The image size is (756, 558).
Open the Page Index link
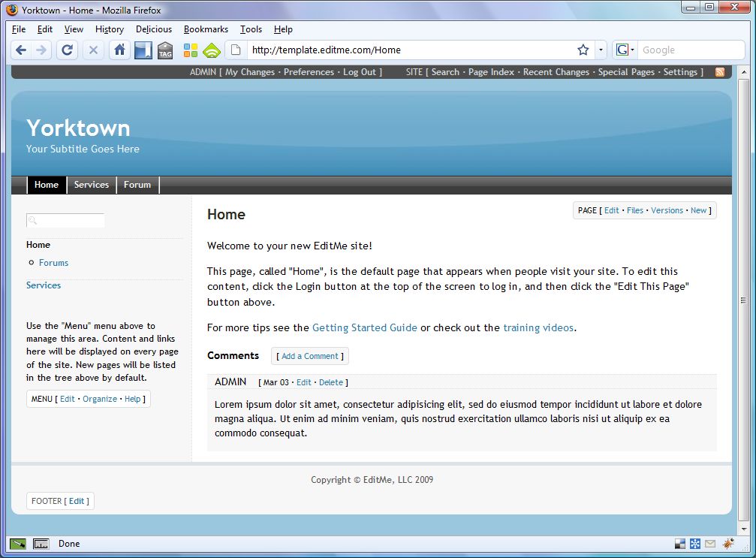point(491,72)
